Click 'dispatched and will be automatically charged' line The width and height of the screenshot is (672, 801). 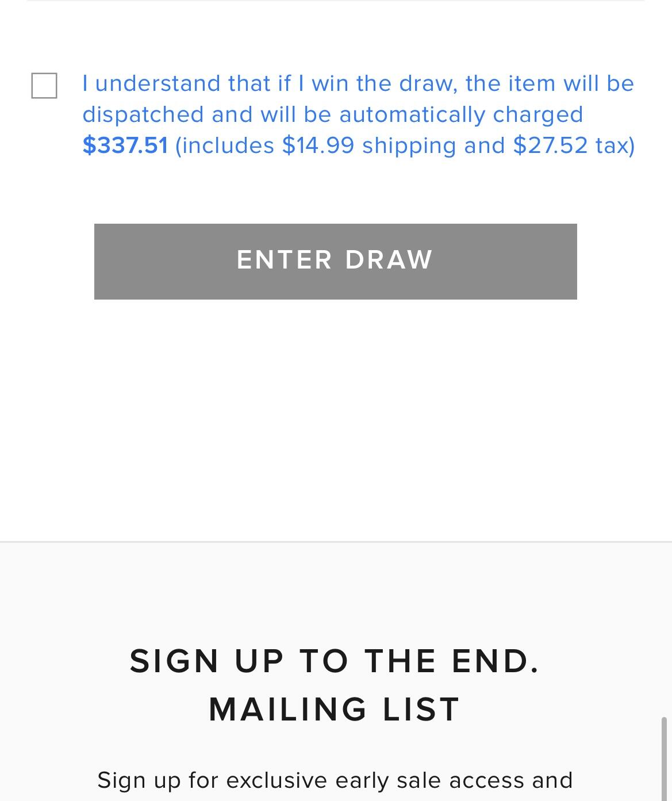coord(333,115)
